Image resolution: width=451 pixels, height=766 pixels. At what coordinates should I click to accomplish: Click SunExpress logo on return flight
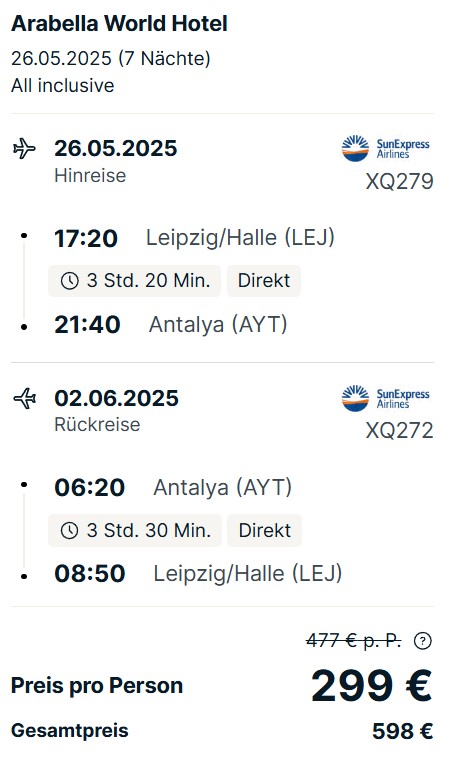tap(386, 398)
